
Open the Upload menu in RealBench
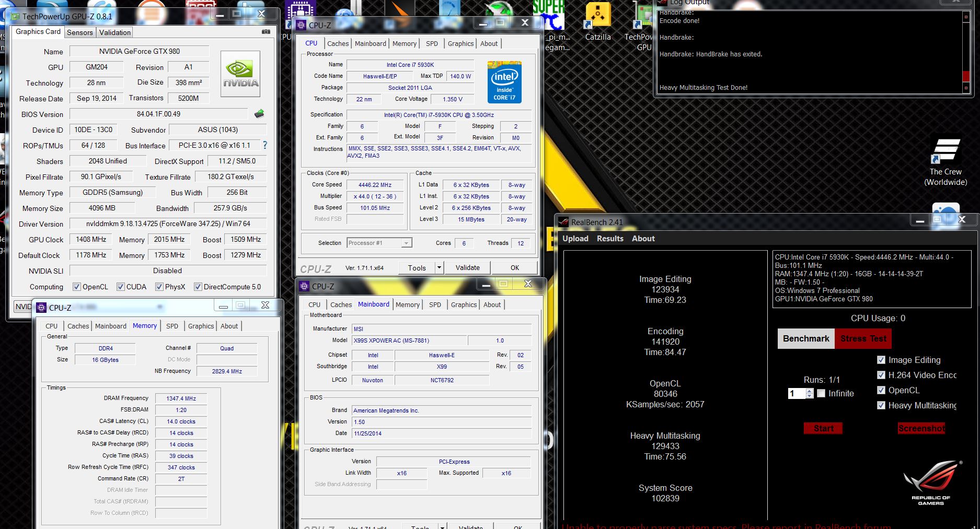pyautogui.click(x=575, y=239)
